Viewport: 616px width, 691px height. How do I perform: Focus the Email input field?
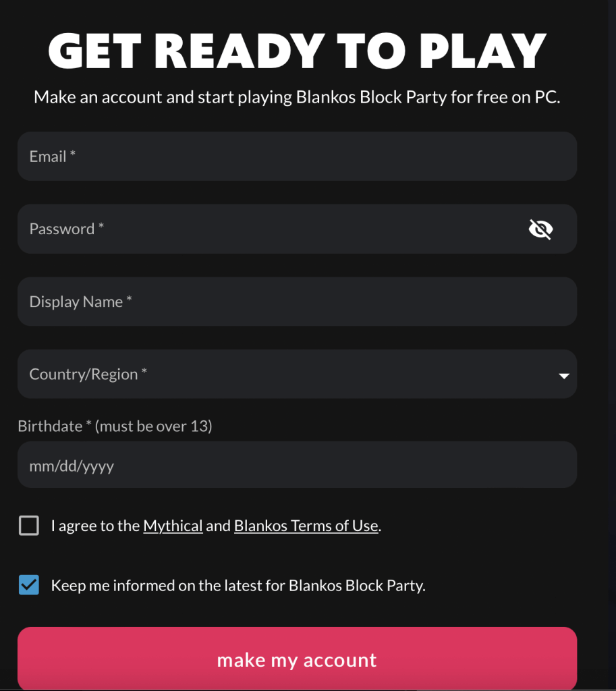(x=297, y=157)
